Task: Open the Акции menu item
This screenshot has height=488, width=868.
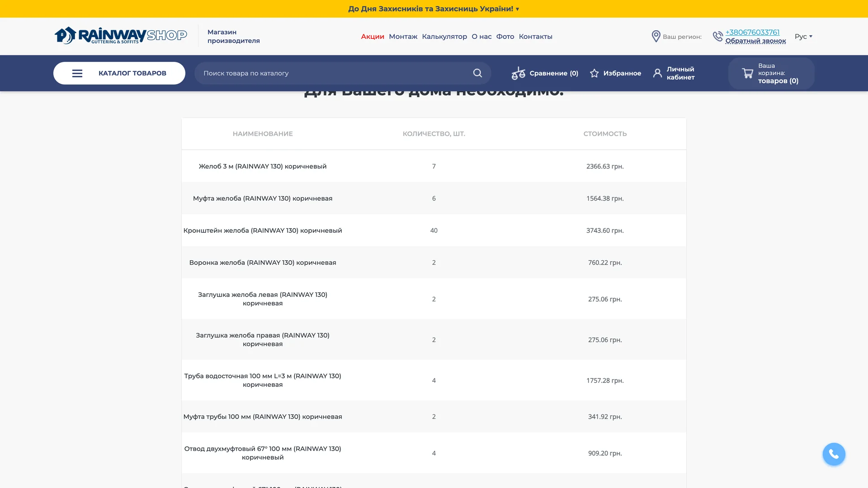Action: [x=373, y=37]
